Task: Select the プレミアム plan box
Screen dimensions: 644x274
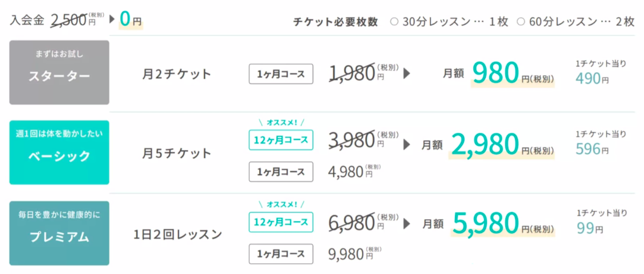Action: click(x=59, y=233)
